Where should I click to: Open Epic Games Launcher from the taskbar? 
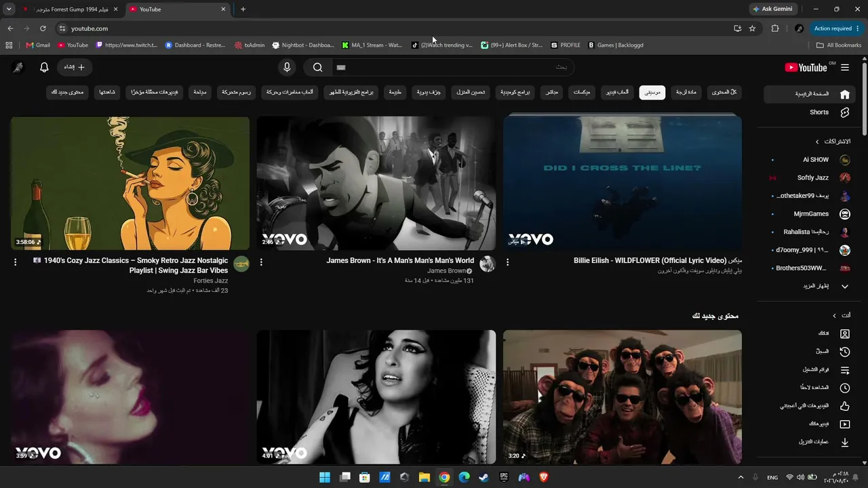[504, 477]
